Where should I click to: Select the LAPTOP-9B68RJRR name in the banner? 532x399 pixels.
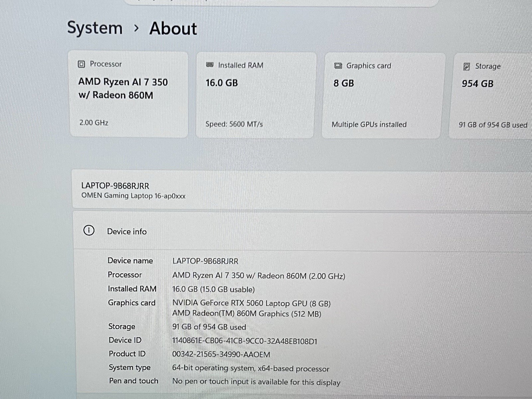pyautogui.click(x=115, y=186)
